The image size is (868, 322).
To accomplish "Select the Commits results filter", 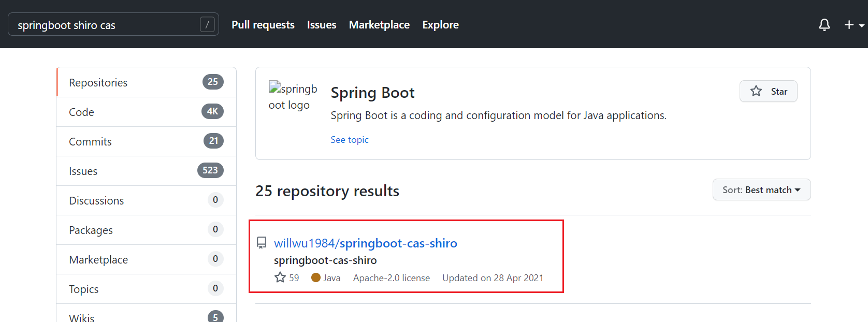I will pos(147,141).
